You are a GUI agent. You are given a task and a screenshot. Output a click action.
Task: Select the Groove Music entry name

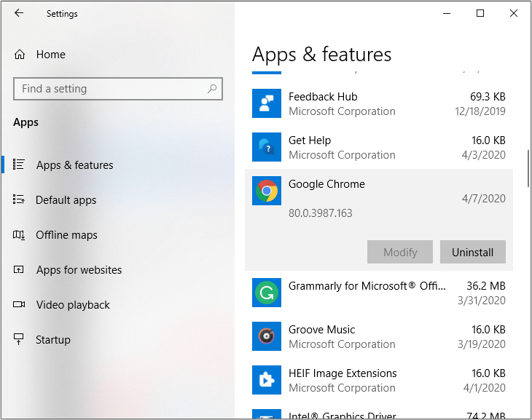point(321,330)
